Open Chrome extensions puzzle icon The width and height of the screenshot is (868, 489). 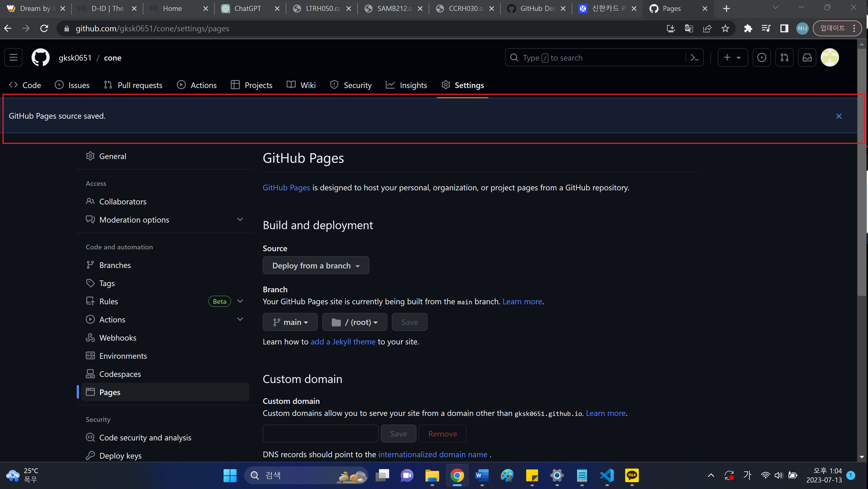tap(748, 29)
